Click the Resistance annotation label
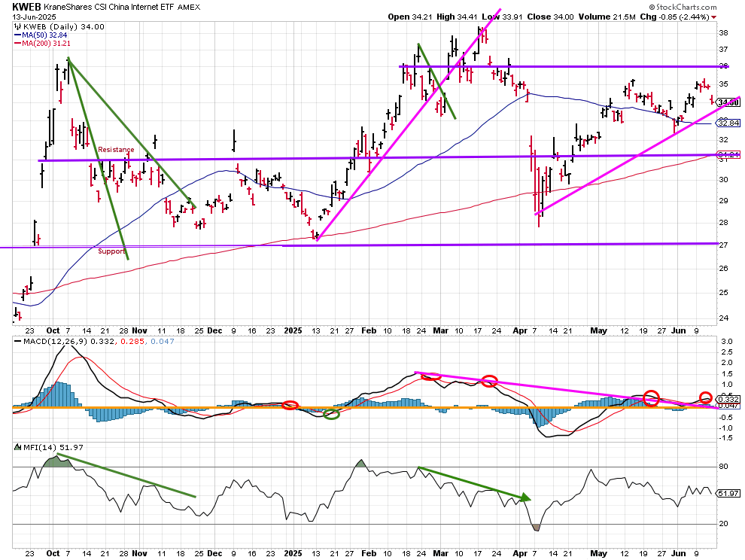This screenshot has width=745, height=560. click(116, 149)
